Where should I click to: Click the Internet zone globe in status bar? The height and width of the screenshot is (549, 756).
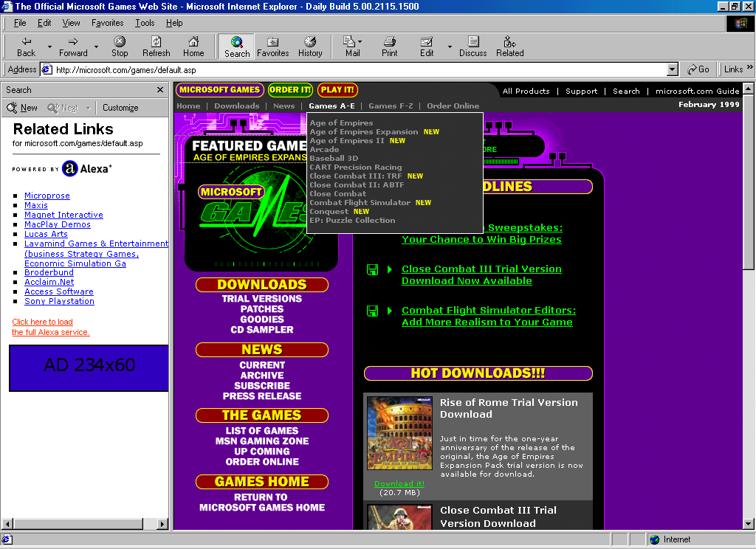654,540
